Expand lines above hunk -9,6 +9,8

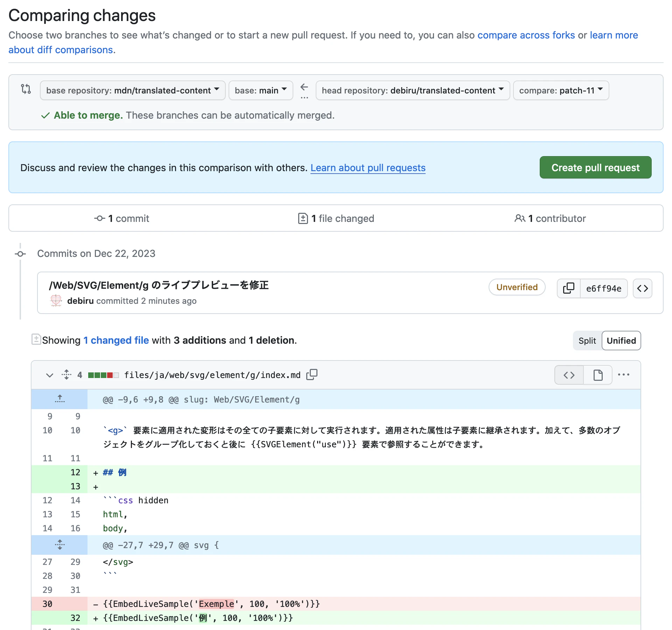click(59, 399)
